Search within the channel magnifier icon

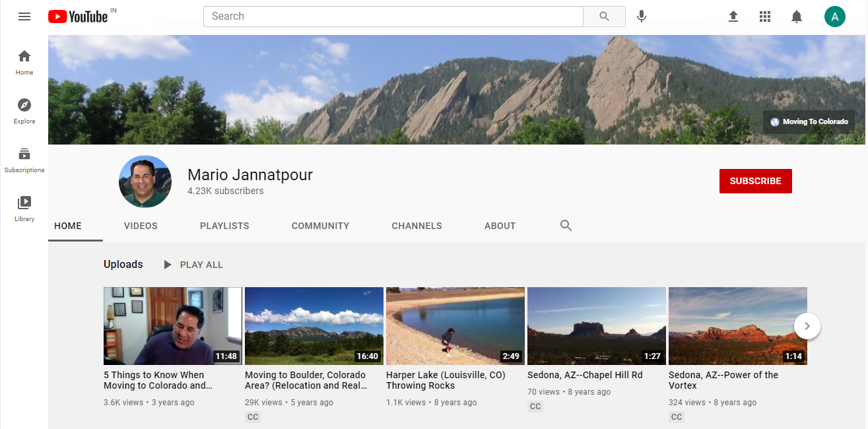(x=566, y=226)
